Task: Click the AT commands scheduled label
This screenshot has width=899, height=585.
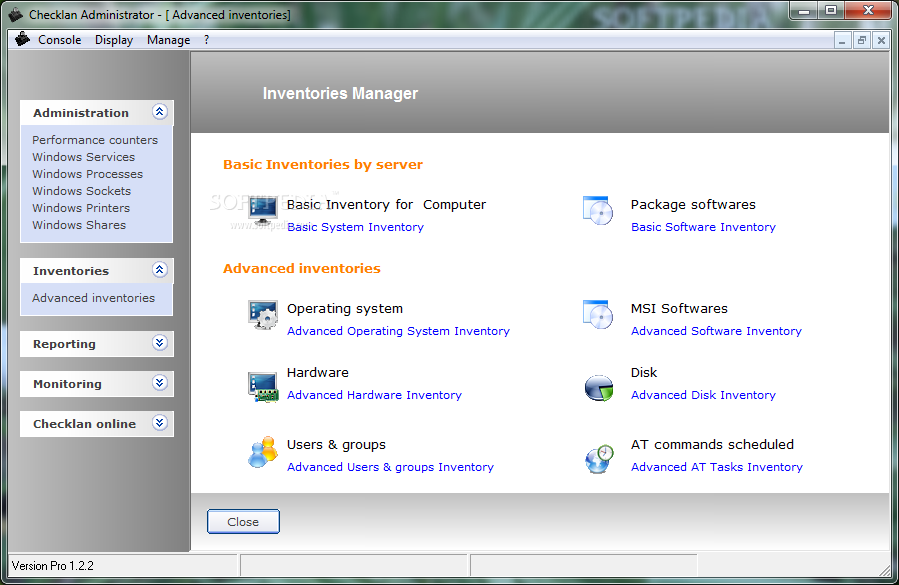Action: coord(713,444)
